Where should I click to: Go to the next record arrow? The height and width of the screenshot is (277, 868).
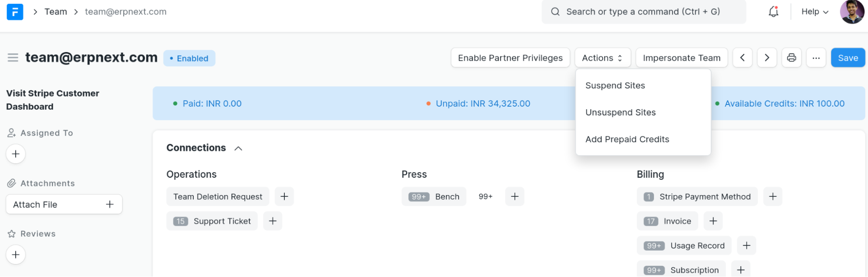pos(767,58)
